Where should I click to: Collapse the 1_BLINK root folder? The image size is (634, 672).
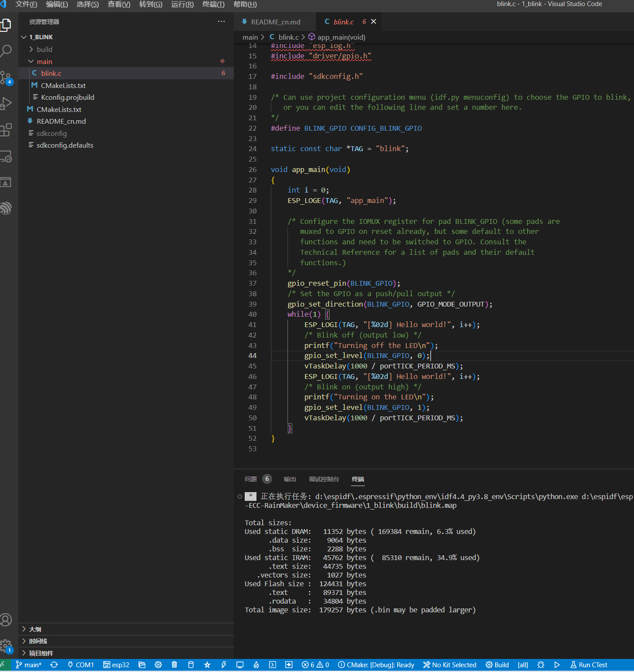(126, 37)
